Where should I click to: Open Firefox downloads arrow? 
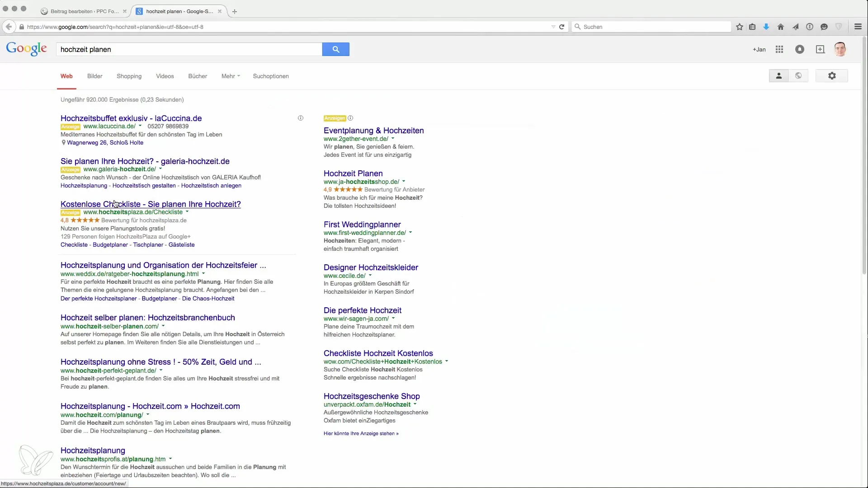point(766,27)
